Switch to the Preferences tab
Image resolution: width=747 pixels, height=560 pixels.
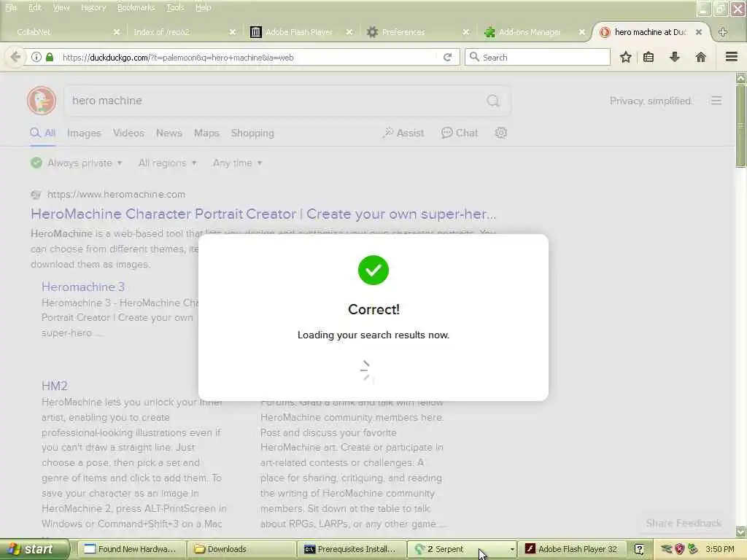click(417, 32)
